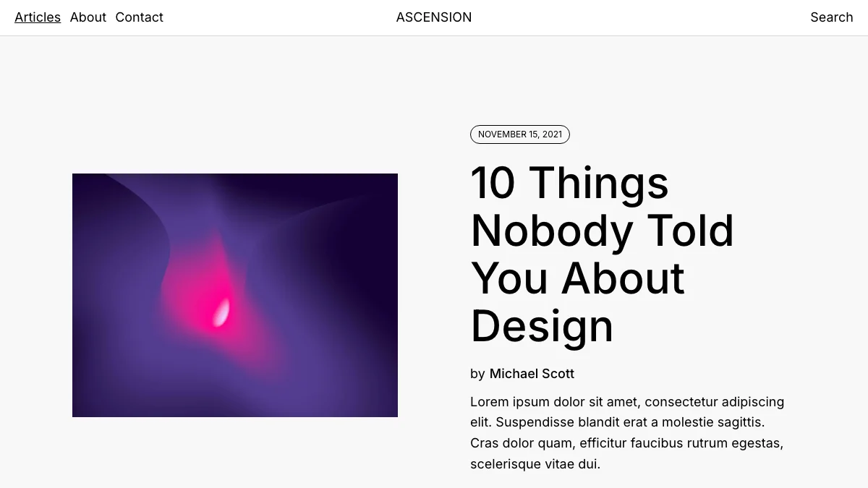
Task: Click the ASCENSION site logo
Action: click(434, 17)
